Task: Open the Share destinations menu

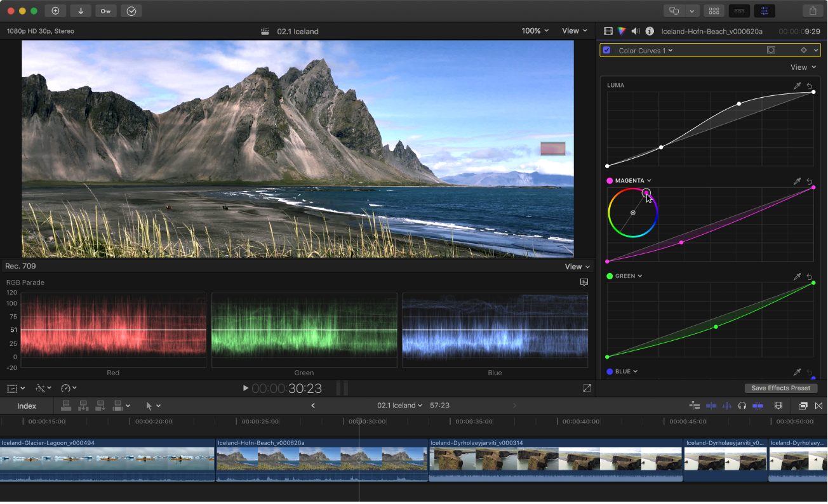Action: [x=813, y=11]
